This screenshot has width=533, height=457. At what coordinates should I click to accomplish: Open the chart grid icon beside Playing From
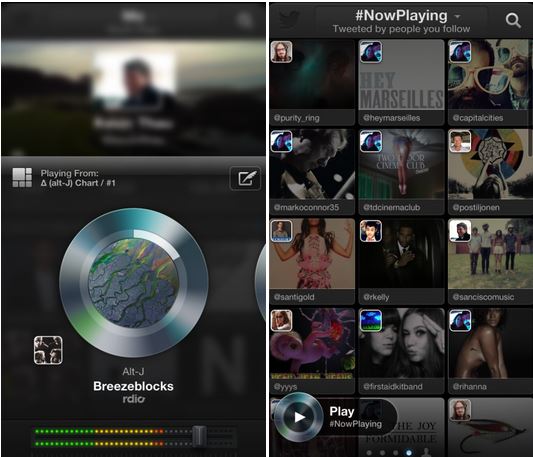click(22, 177)
